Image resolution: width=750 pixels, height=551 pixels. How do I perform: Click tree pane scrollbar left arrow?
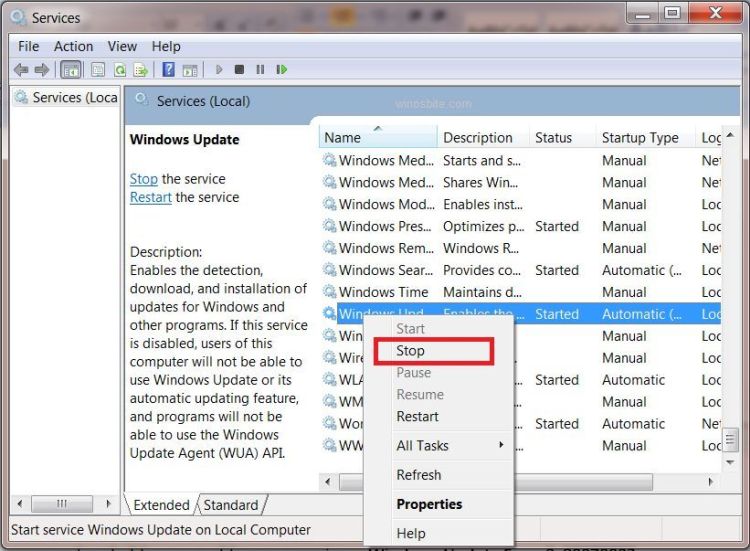(x=20, y=504)
